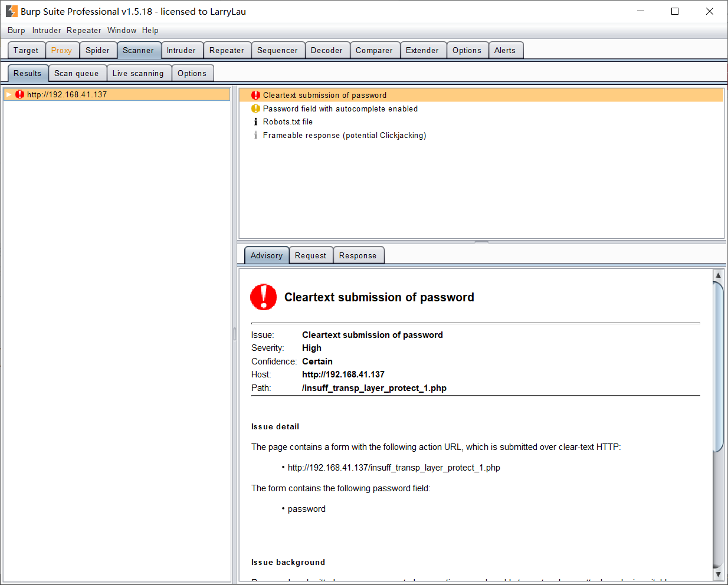Open the Comparer tab
This screenshot has height=585, width=728.
click(x=375, y=50)
